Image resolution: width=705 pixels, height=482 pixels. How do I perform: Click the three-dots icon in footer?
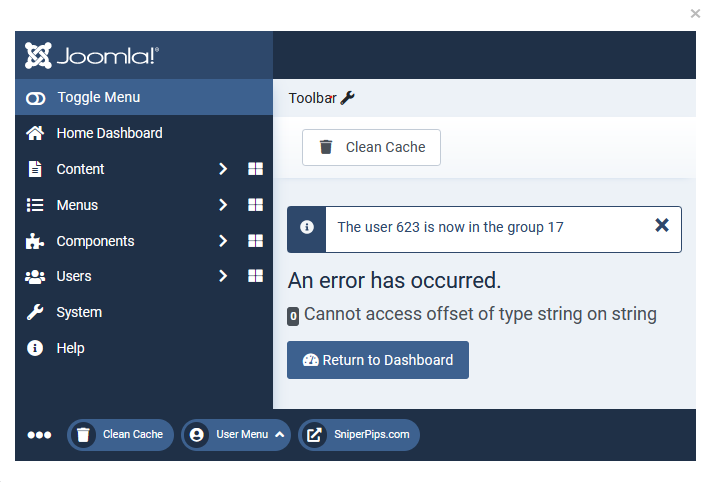pos(39,435)
